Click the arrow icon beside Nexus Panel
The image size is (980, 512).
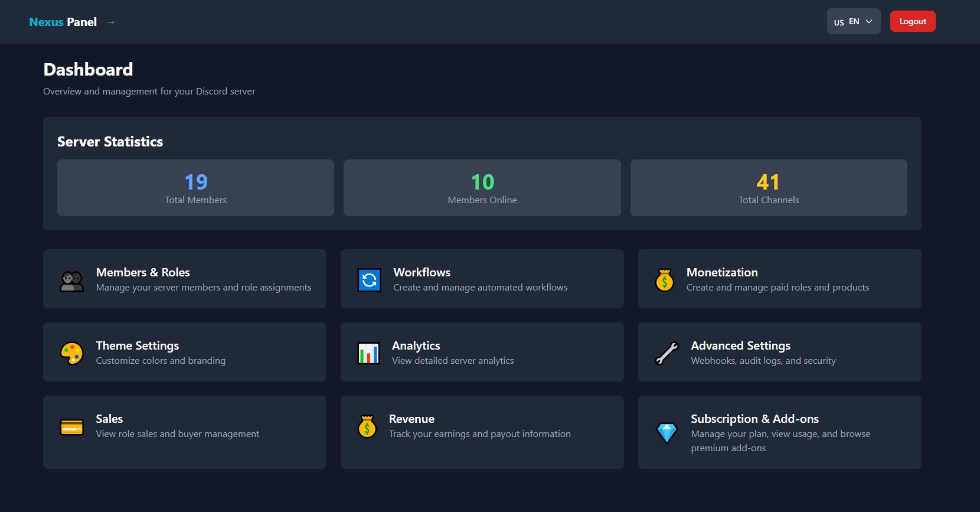pyautogui.click(x=110, y=22)
